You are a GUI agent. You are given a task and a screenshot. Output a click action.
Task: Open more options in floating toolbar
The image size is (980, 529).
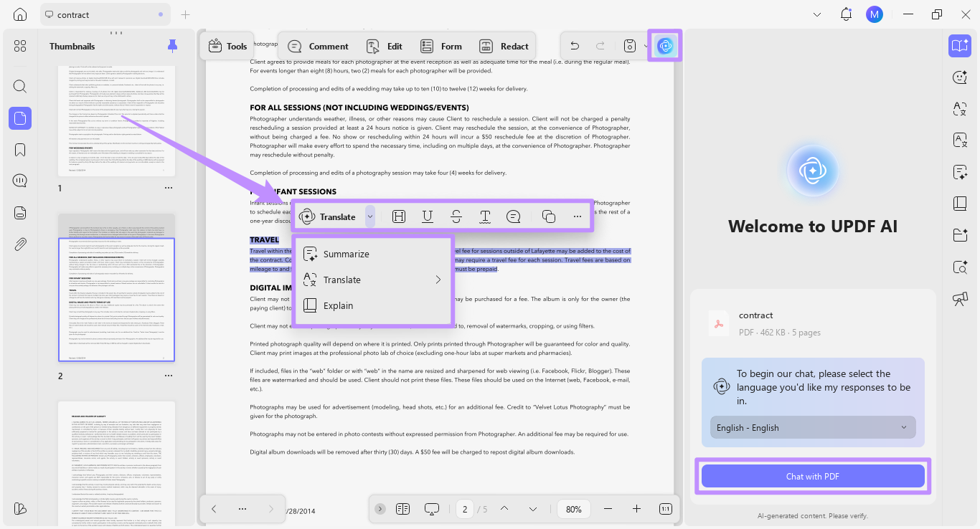(x=578, y=216)
